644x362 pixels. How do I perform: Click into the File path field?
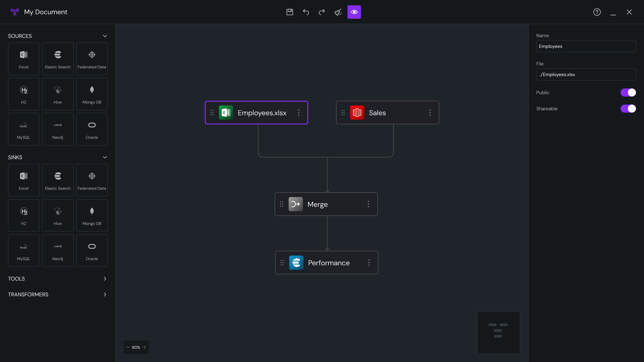(x=586, y=74)
